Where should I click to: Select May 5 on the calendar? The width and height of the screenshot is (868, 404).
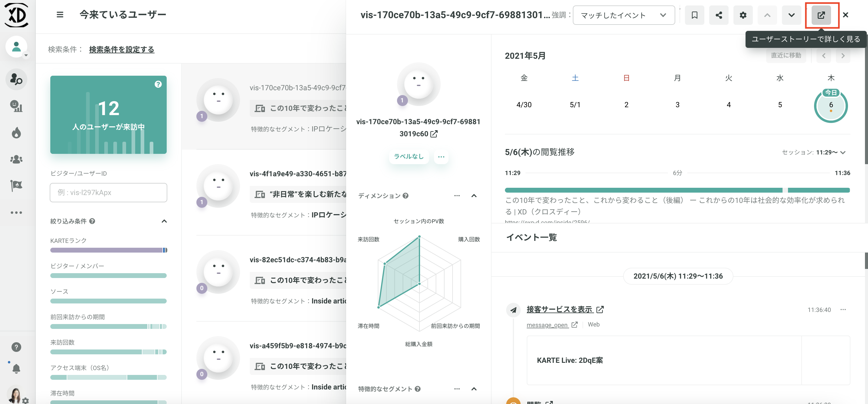tap(780, 105)
